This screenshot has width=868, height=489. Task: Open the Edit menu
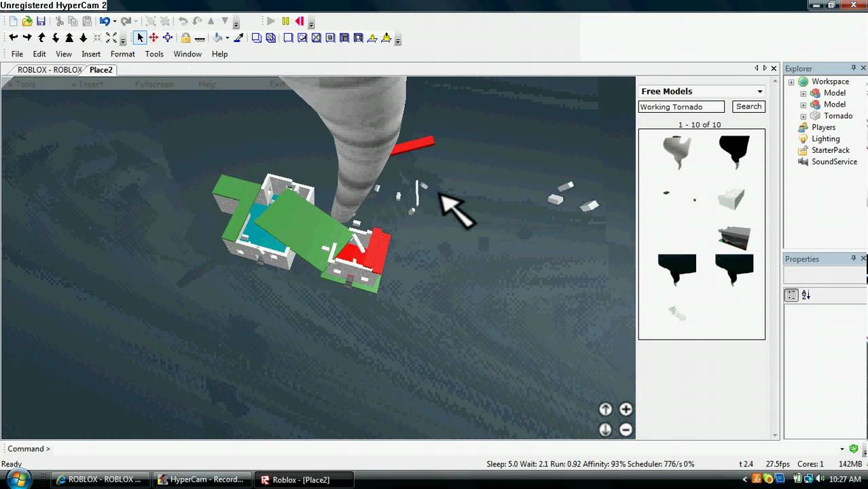pos(39,54)
